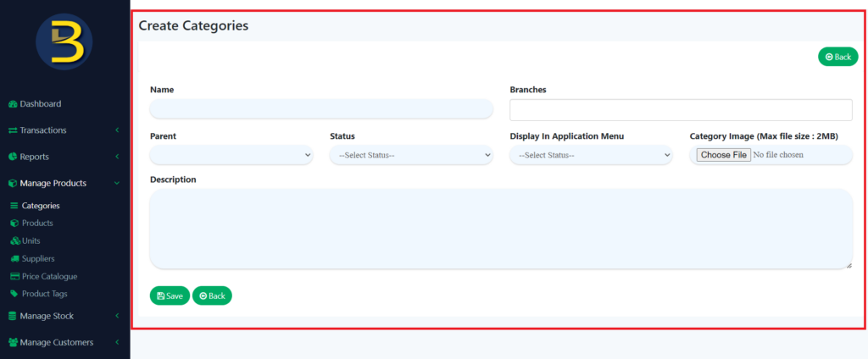Click the Products cube icon
The width and height of the screenshot is (868, 359).
coord(14,224)
